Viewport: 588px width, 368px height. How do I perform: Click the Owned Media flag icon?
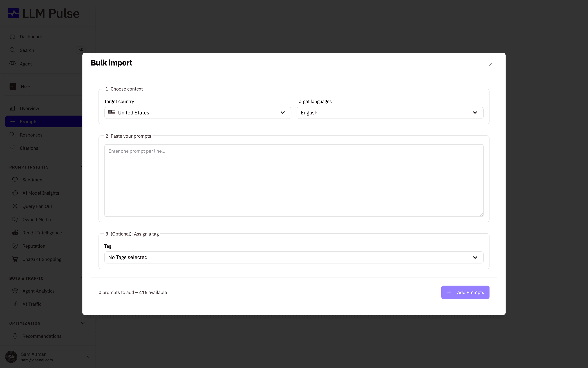click(x=15, y=220)
